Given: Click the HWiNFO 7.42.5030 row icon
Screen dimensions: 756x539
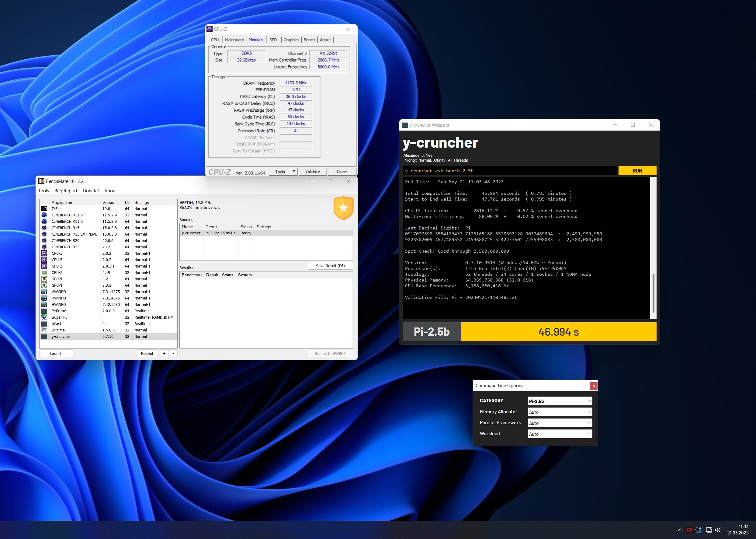Looking at the screenshot, I should pyautogui.click(x=44, y=305).
